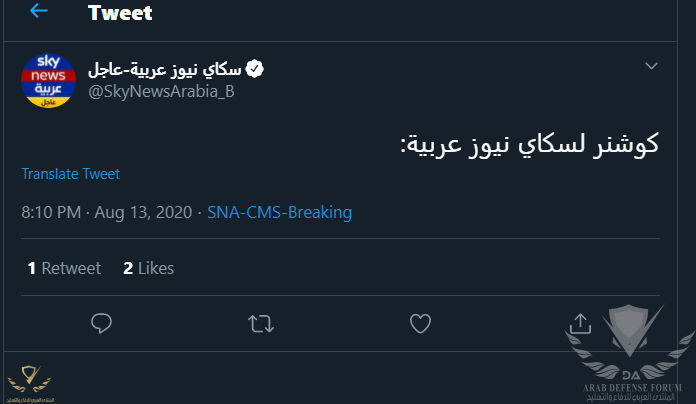The width and height of the screenshot is (696, 404).
Task: Click the 8:10 PM Aug 13, 2020 timestamp
Action: click(x=107, y=212)
